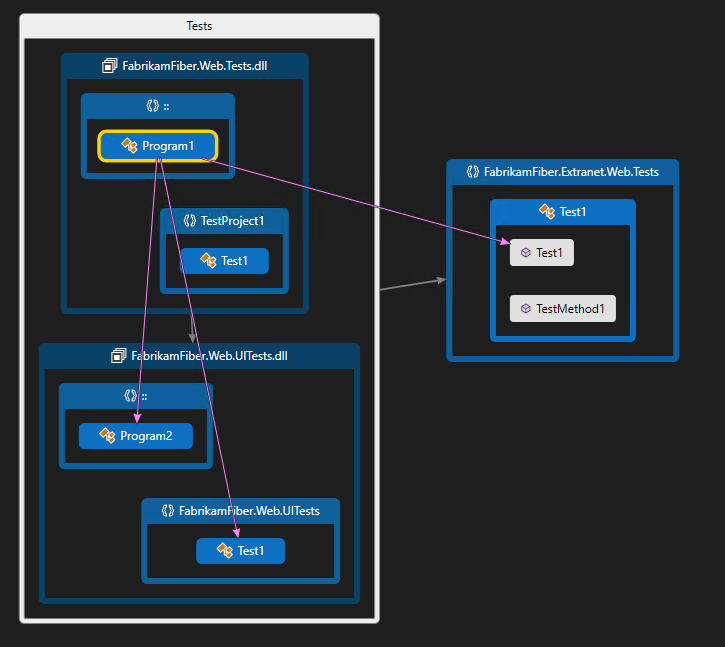Click the class icon on Program1 node
This screenshot has width=725, height=647.
click(x=129, y=146)
